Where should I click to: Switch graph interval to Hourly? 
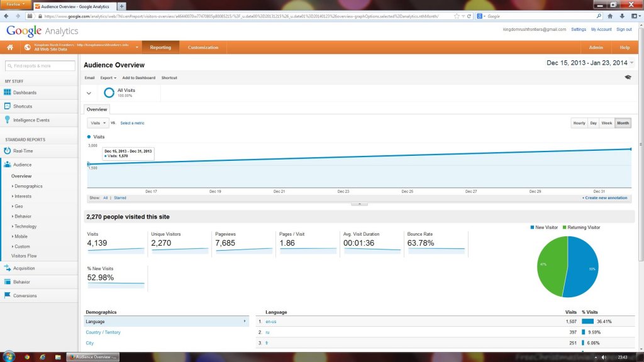point(579,123)
